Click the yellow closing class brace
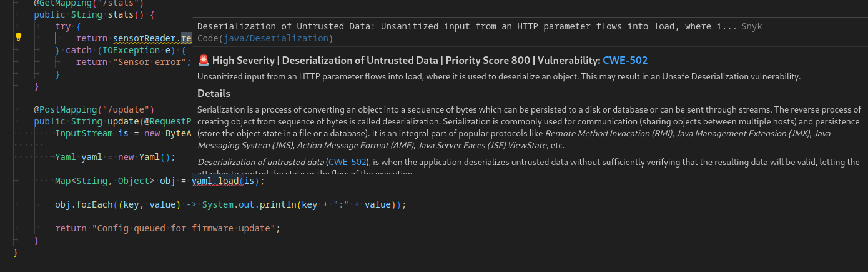Viewport: 868px width, 272px height. pyautogui.click(x=16, y=252)
